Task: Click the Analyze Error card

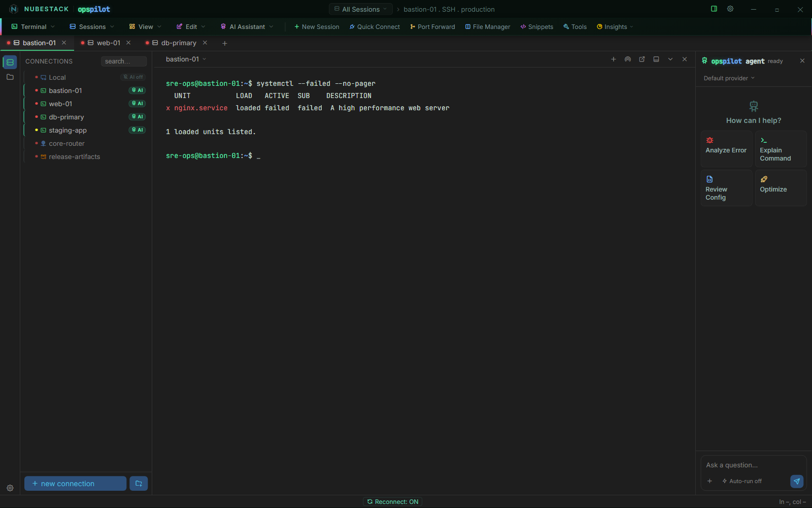Action: (726, 149)
